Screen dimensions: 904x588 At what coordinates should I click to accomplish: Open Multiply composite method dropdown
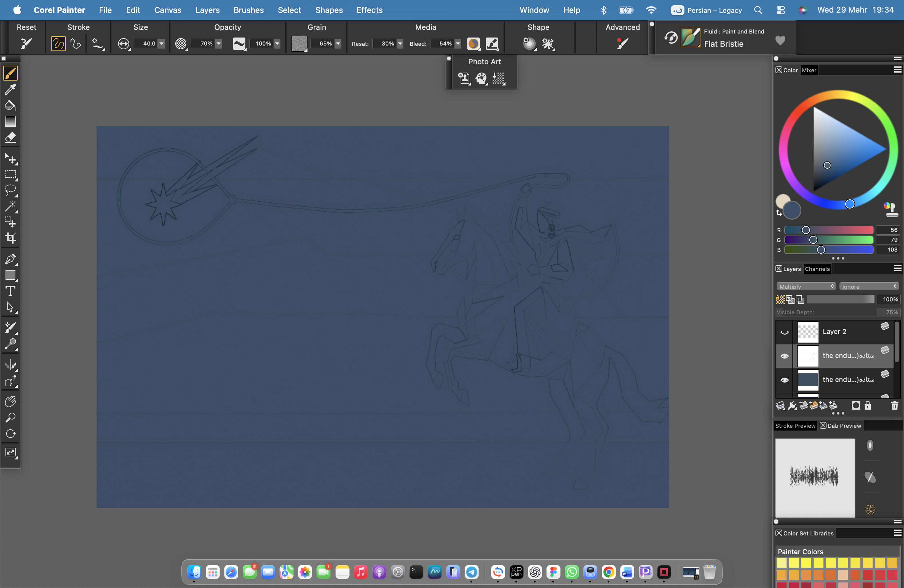point(806,286)
